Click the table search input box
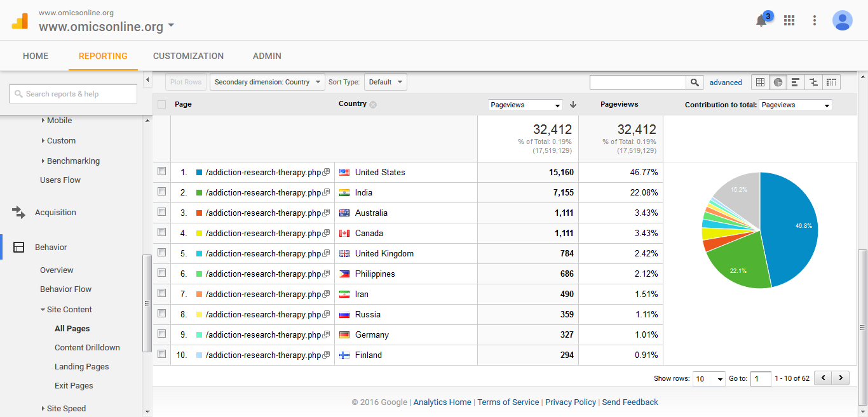 tap(638, 83)
